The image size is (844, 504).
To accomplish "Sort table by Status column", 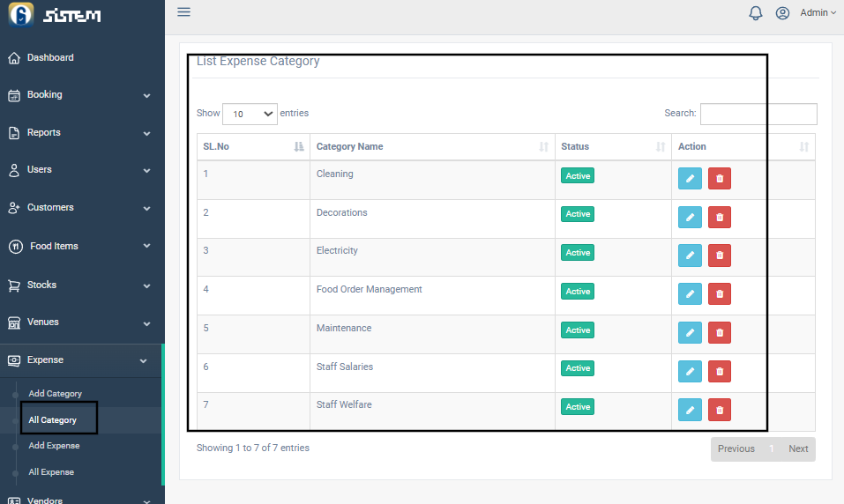I will pos(613,147).
